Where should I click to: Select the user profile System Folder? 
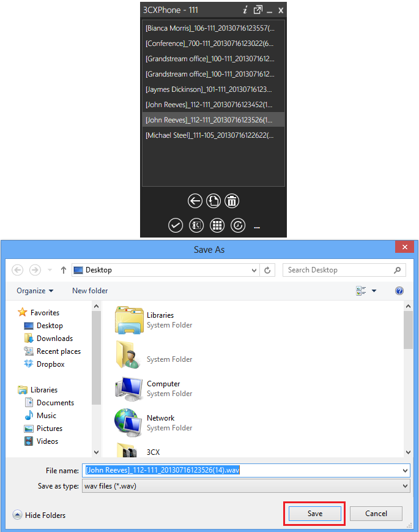154,354
